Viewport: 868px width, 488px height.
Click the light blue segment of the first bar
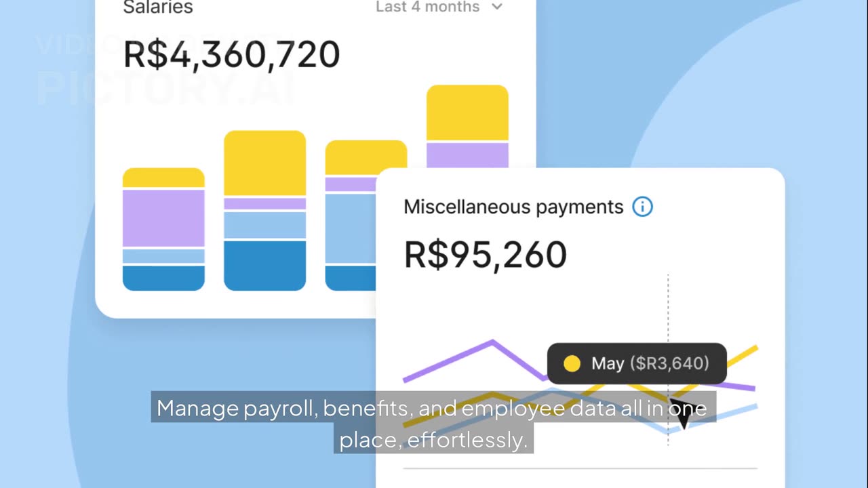coord(163,256)
